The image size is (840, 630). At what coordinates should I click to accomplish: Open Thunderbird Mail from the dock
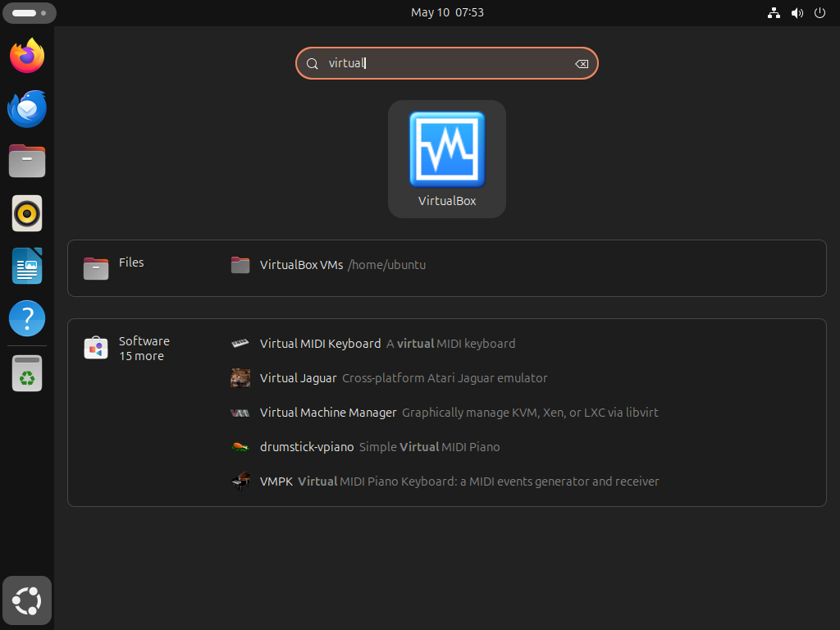click(x=27, y=109)
